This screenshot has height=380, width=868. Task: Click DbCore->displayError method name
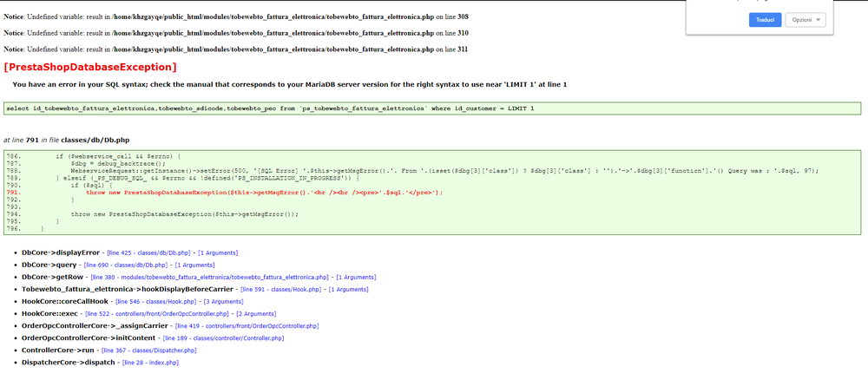pos(61,252)
